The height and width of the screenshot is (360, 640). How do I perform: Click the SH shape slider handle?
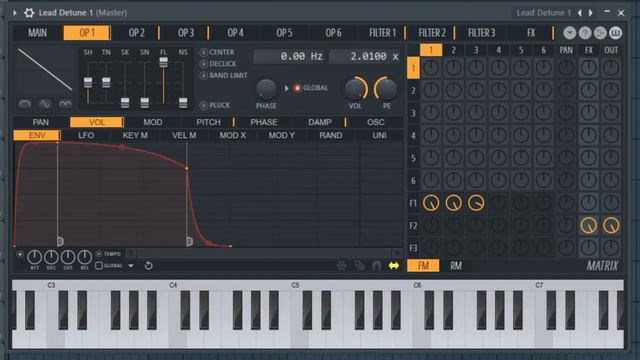(x=88, y=82)
